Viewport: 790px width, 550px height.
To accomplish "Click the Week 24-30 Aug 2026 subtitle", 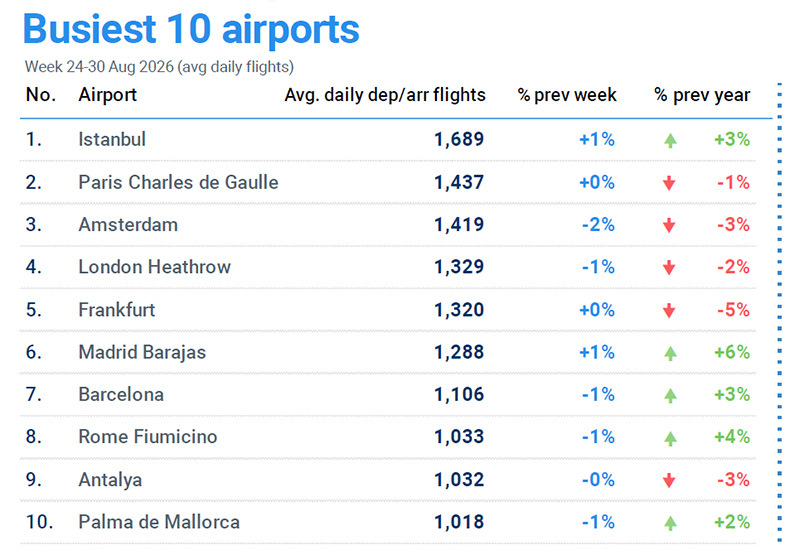I will 159,67.
